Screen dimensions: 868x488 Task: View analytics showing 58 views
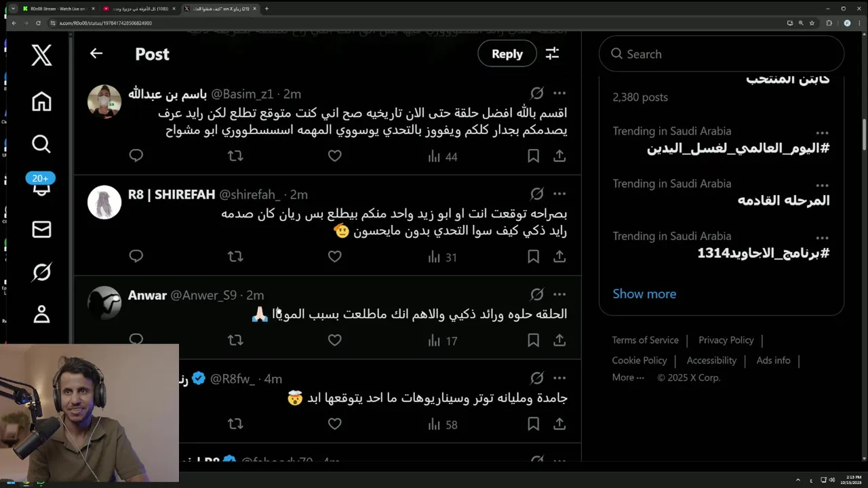coord(443,425)
